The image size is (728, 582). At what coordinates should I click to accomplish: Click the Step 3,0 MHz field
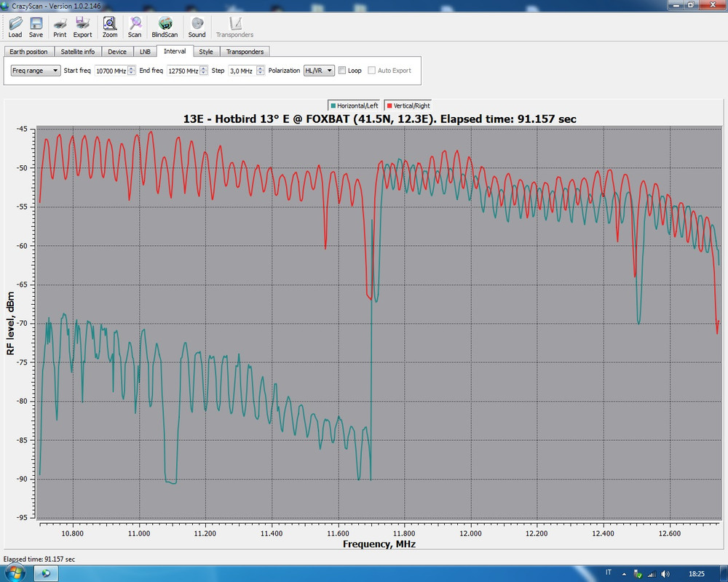[242, 71]
